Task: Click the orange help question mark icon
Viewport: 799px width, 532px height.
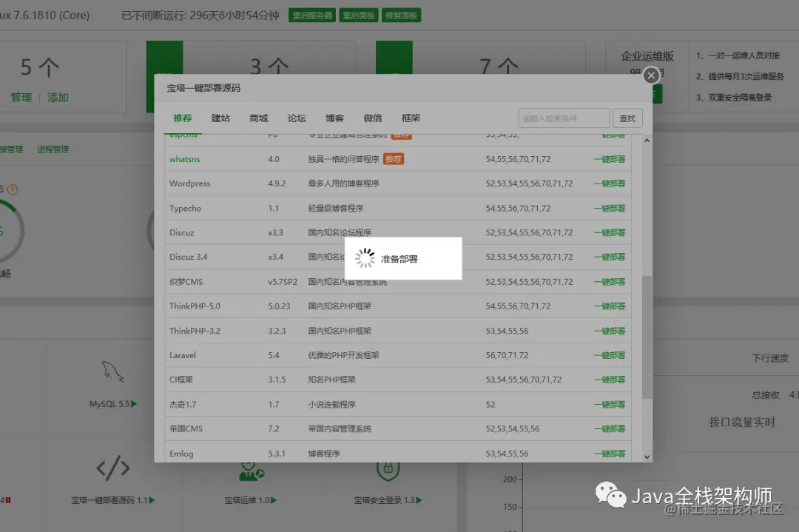Action: point(13,189)
